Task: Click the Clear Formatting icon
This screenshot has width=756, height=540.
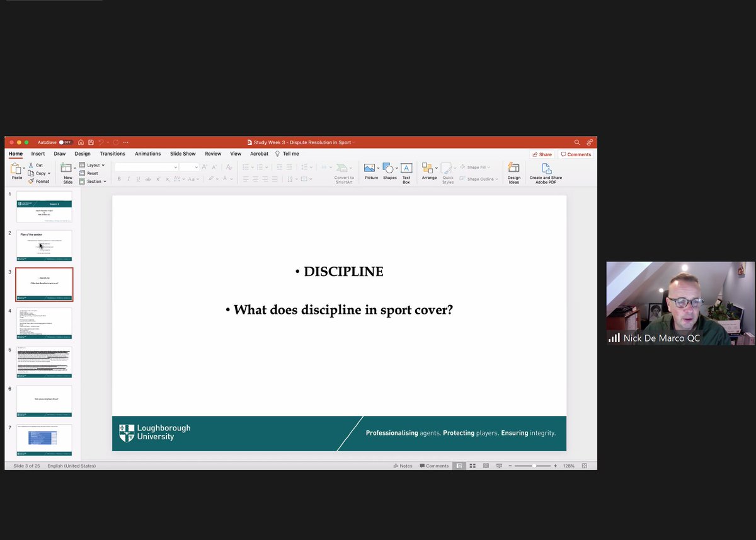Action: [x=229, y=167]
